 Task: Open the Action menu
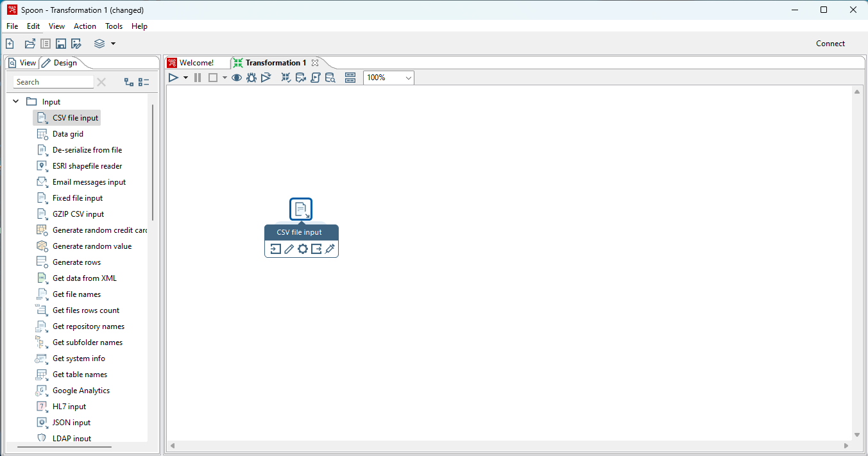click(x=85, y=26)
